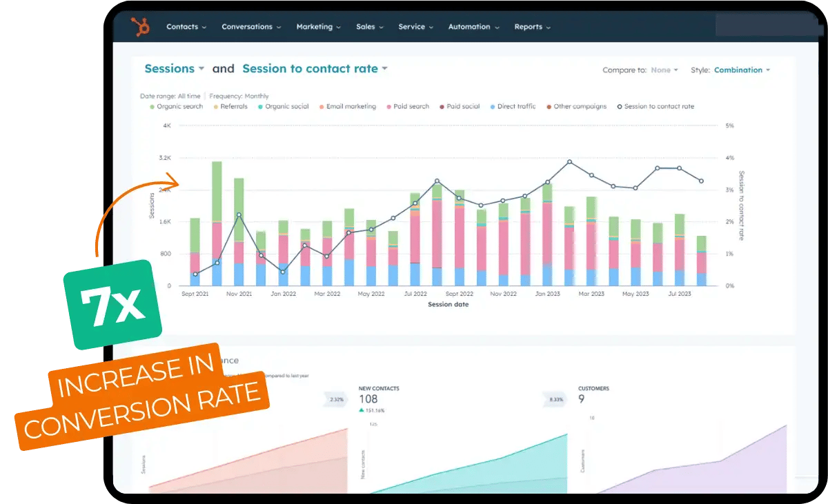The width and height of the screenshot is (828, 504).
Task: Expand the Marketing navigation dropdown
Action: (318, 27)
